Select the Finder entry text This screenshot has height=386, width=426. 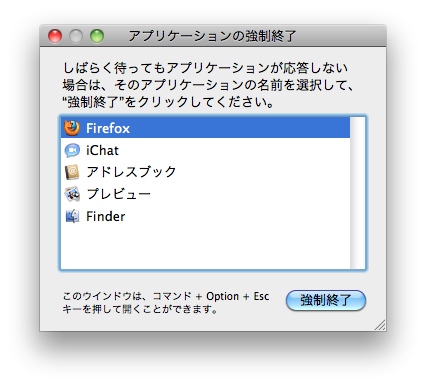tap(105, 216)
